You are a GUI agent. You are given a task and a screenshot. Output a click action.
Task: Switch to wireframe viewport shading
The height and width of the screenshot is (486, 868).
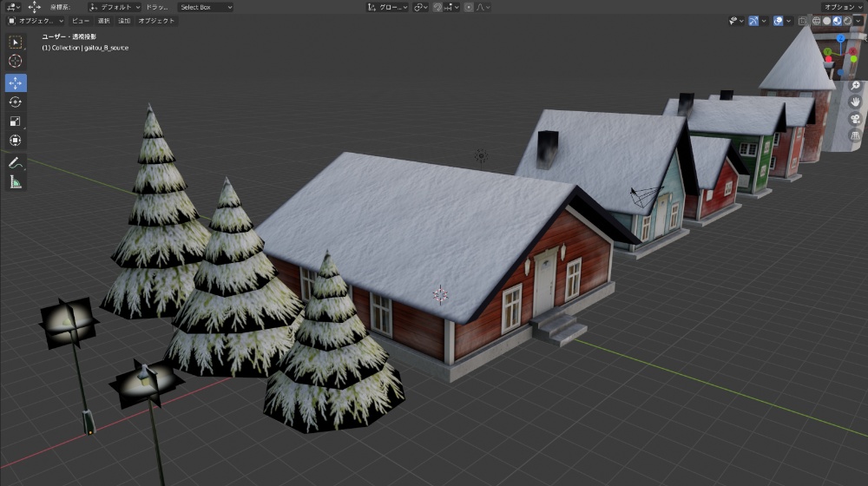tap(817, 21)
